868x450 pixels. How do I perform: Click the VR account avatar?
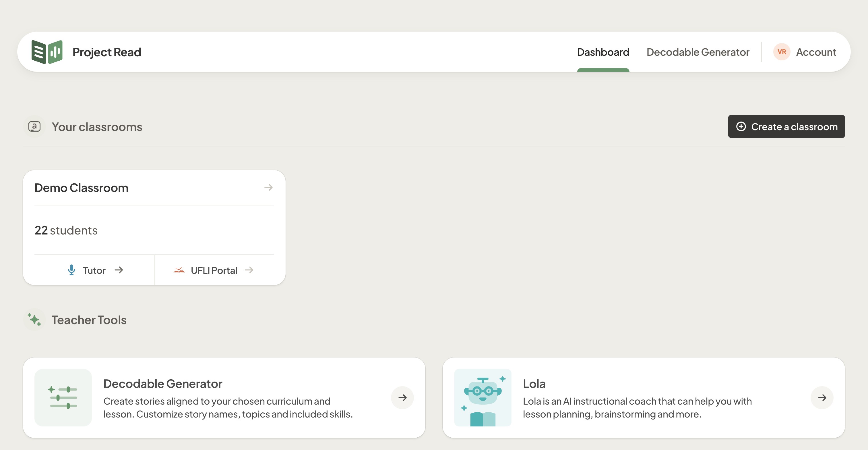tap(781, 52)
